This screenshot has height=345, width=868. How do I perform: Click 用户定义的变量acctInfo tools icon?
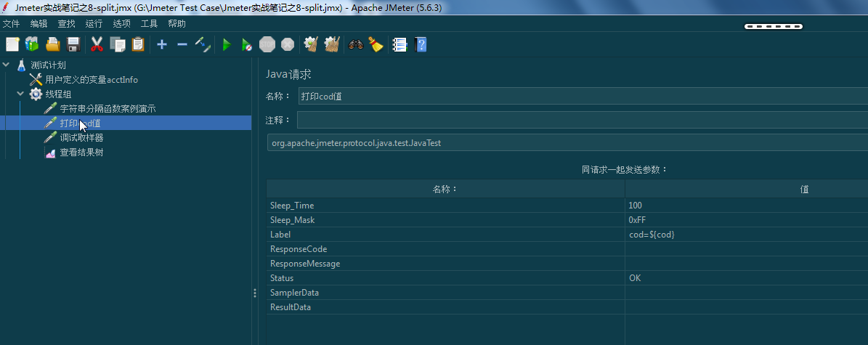(x=36, y=79)
